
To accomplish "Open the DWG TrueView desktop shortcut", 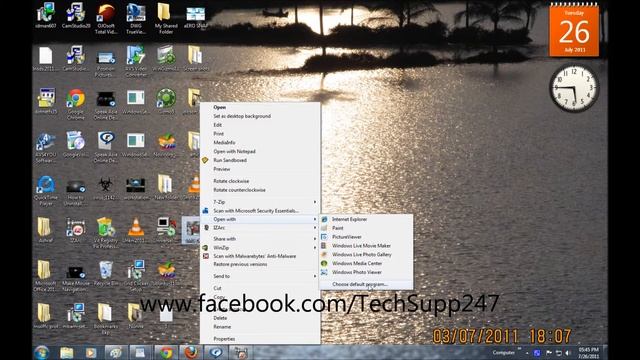I will (x=136, y=18).
